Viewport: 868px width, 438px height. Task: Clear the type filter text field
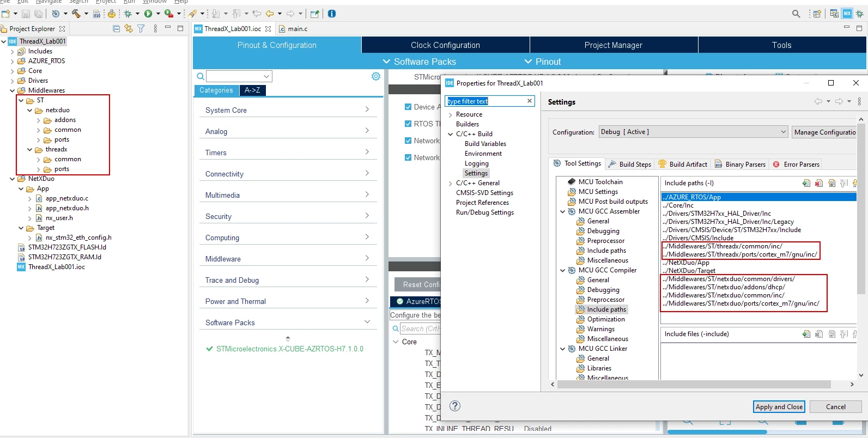(529, 101)
